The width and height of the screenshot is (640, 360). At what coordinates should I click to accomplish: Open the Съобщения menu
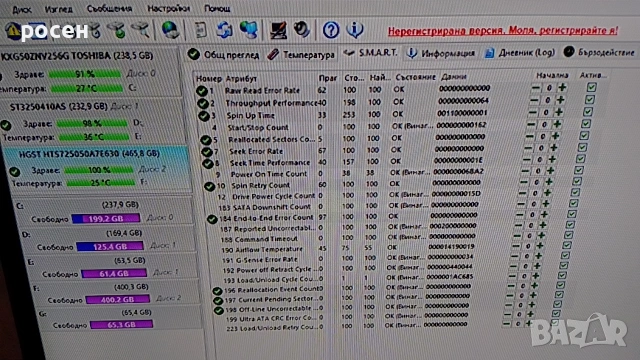[109, 8]
